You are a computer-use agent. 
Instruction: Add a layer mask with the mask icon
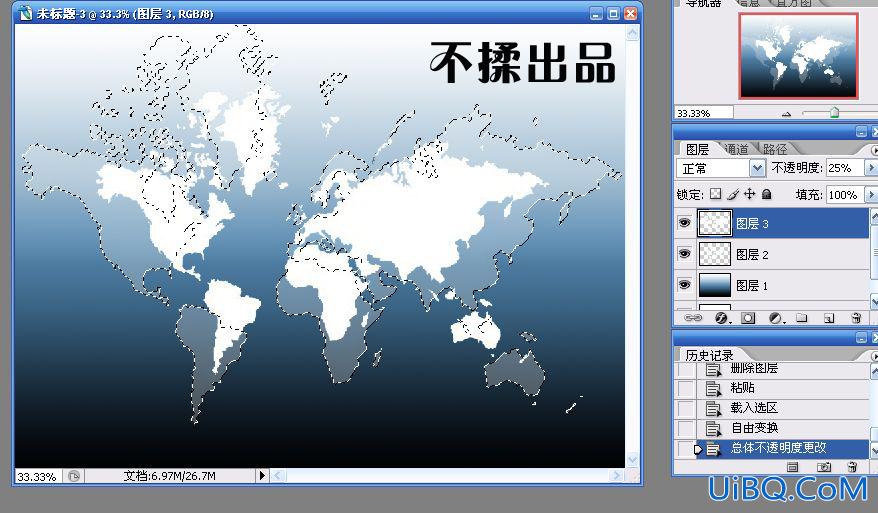point(748,318)
